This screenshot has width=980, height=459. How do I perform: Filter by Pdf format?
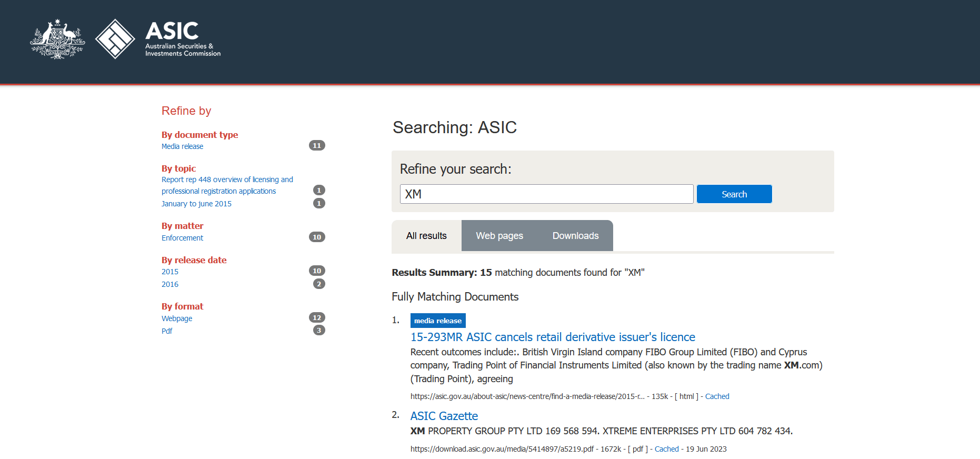tap(167, 331)
